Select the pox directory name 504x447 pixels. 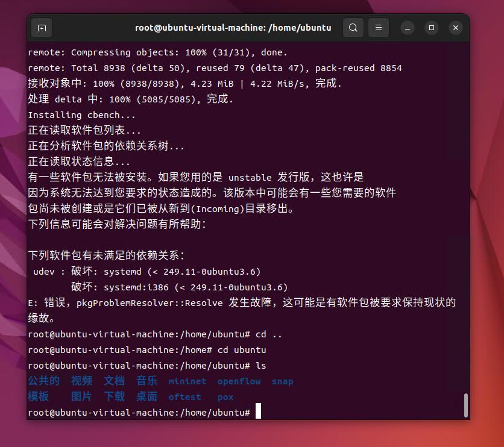[225, 398]
